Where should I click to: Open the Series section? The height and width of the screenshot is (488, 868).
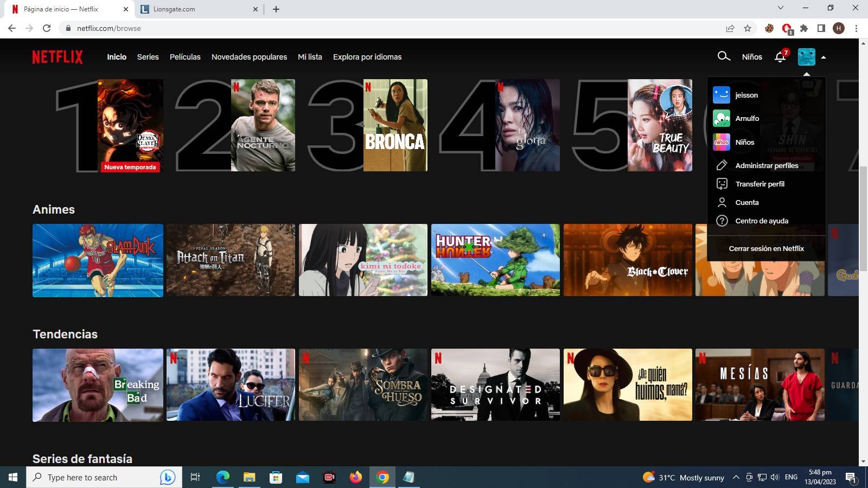(x=148, y=57)
